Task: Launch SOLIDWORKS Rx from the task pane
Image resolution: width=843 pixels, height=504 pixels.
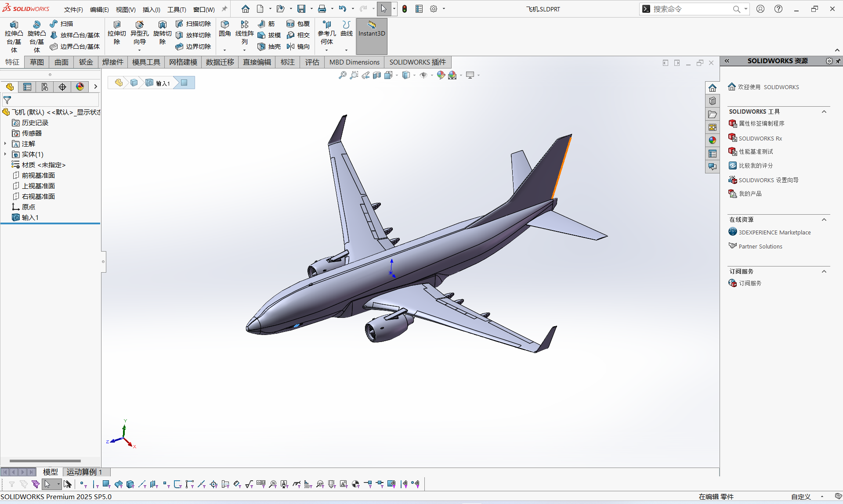Action: (x=760, y=138)
